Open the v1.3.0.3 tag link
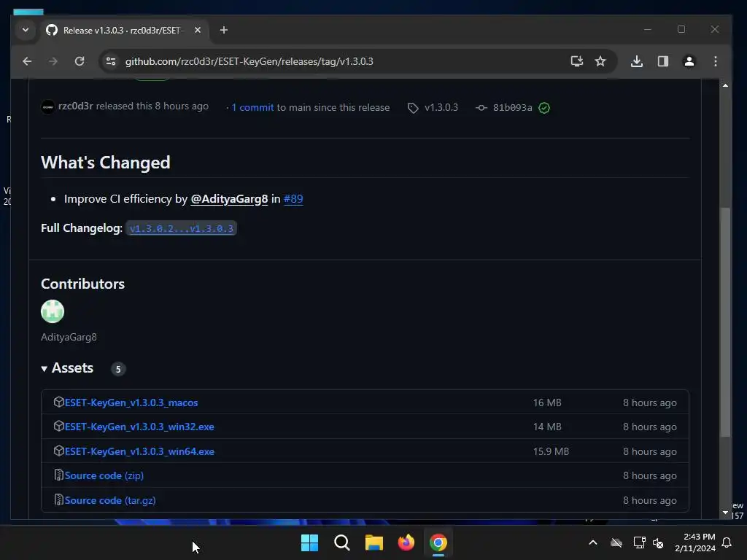The height and width of the screenshot is (560, 747). [x=441, y=108]
